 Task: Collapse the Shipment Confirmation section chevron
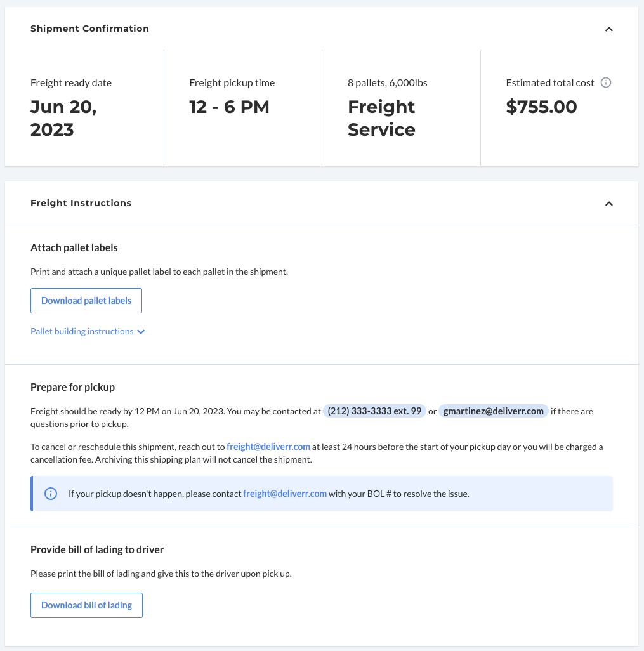608,29
